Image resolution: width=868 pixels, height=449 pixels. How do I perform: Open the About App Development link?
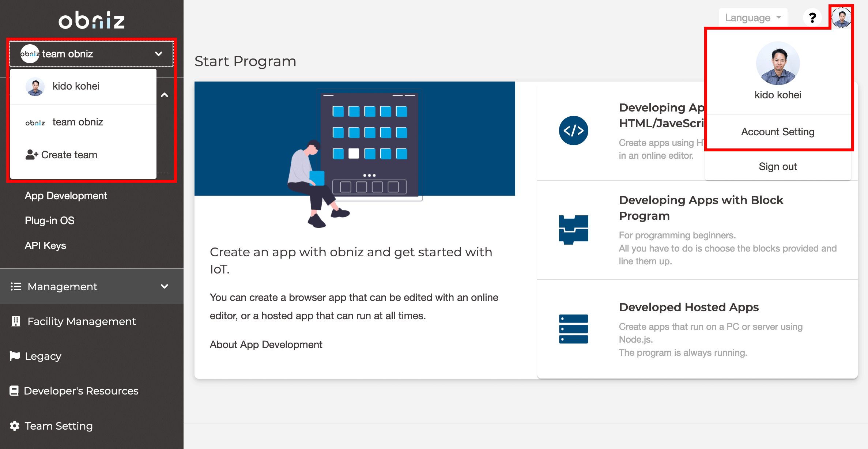click(266, 344)
